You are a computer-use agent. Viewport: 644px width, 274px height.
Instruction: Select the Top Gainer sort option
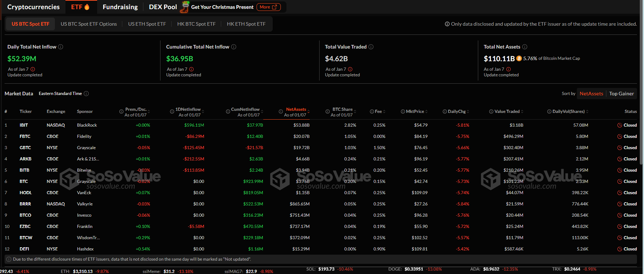621,94
